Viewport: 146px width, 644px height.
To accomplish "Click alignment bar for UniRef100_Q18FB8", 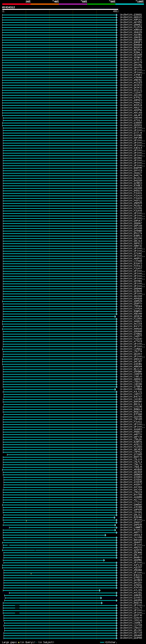I will (x=61, y=638).
